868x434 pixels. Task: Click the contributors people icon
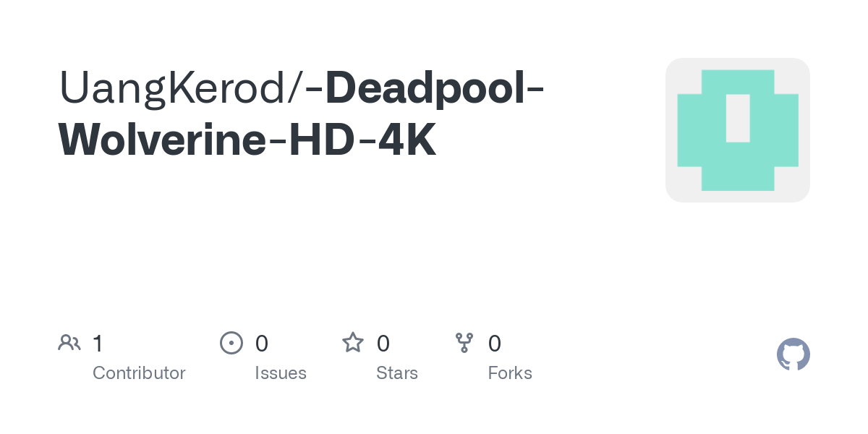69,343
